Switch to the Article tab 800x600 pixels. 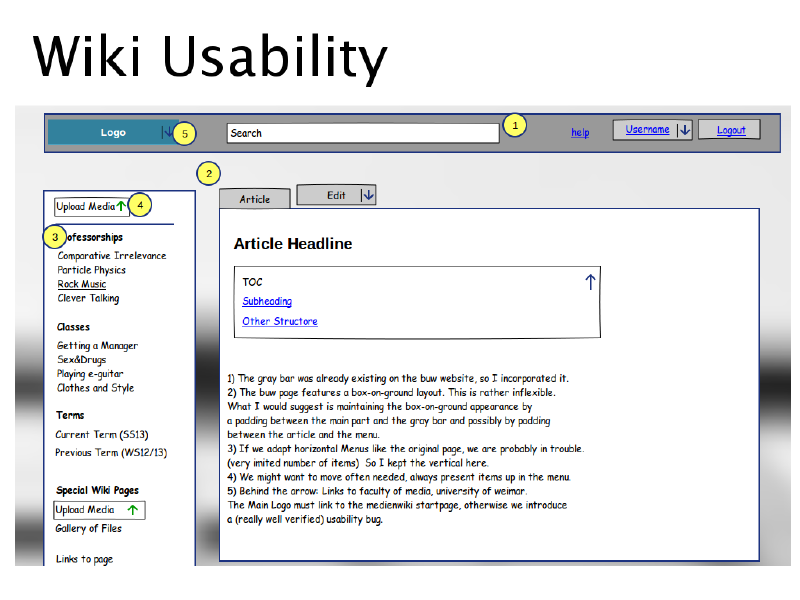pyautogui.click(x=254, y=198)
